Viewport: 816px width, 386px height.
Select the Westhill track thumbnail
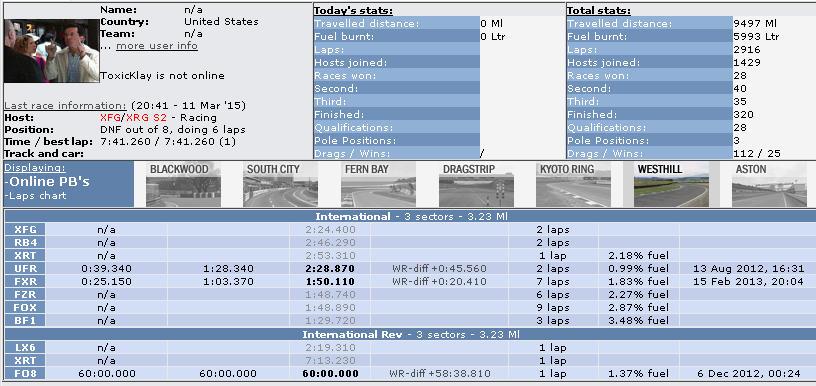[x=671, y=185]
